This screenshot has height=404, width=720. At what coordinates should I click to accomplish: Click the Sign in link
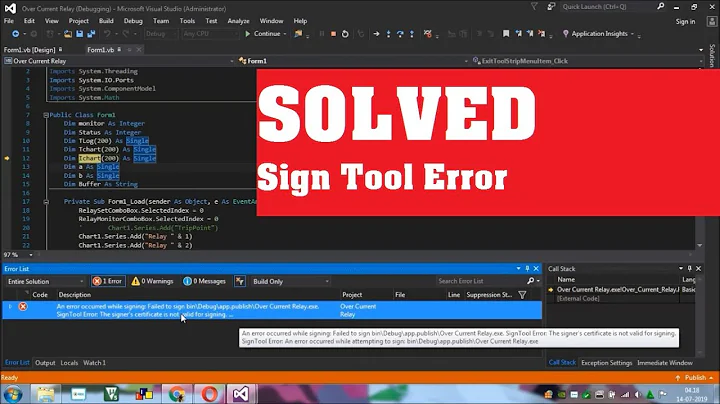point(685,22)
